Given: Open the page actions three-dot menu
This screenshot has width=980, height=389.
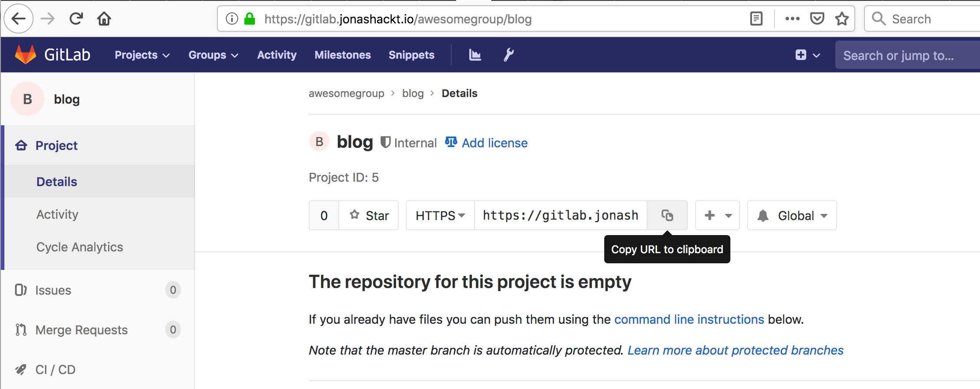Looking at the screenshot, I should (x=793, y=19).
